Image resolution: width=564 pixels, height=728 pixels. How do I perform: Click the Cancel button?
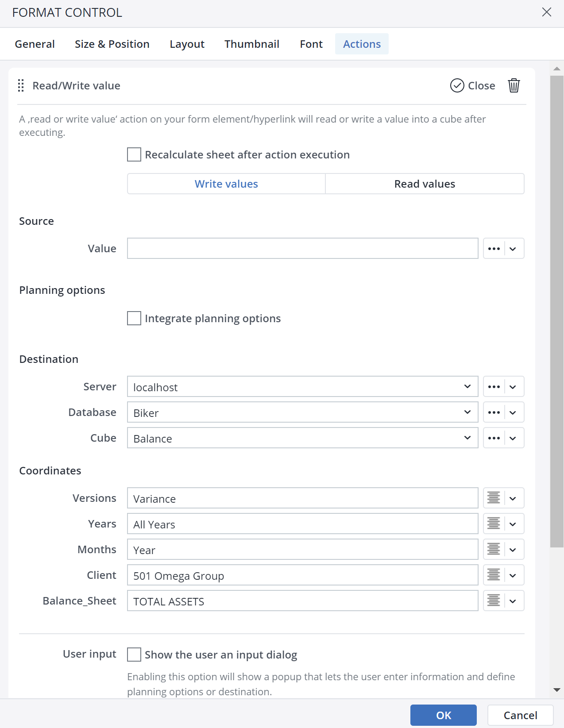point(521,715)
